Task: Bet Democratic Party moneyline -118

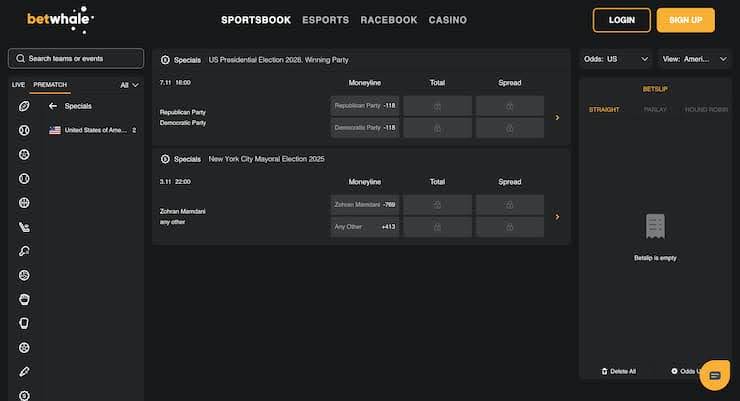Action: (x=365, y=128)
